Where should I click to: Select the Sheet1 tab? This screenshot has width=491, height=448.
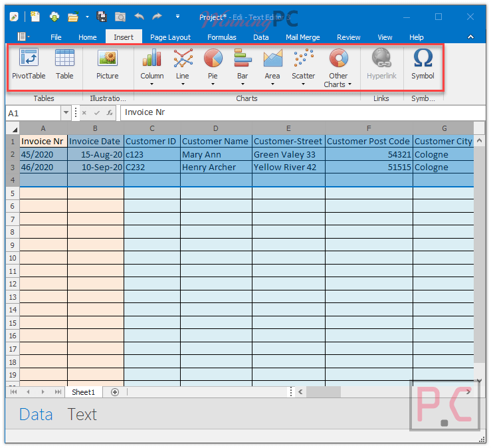(84, 392)
